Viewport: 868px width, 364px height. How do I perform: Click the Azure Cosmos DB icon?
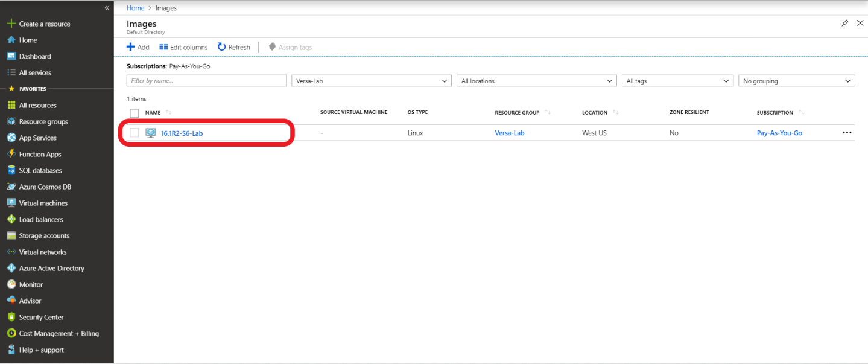click(11, 187)
